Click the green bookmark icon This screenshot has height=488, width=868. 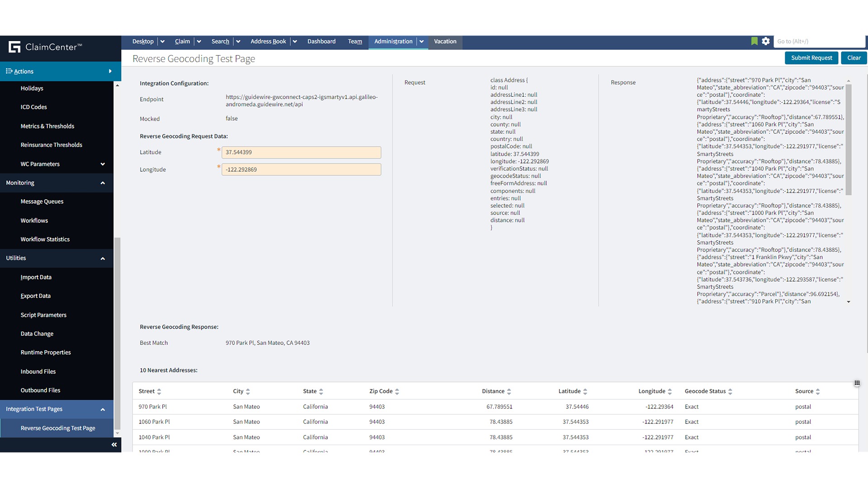[754, 41]
